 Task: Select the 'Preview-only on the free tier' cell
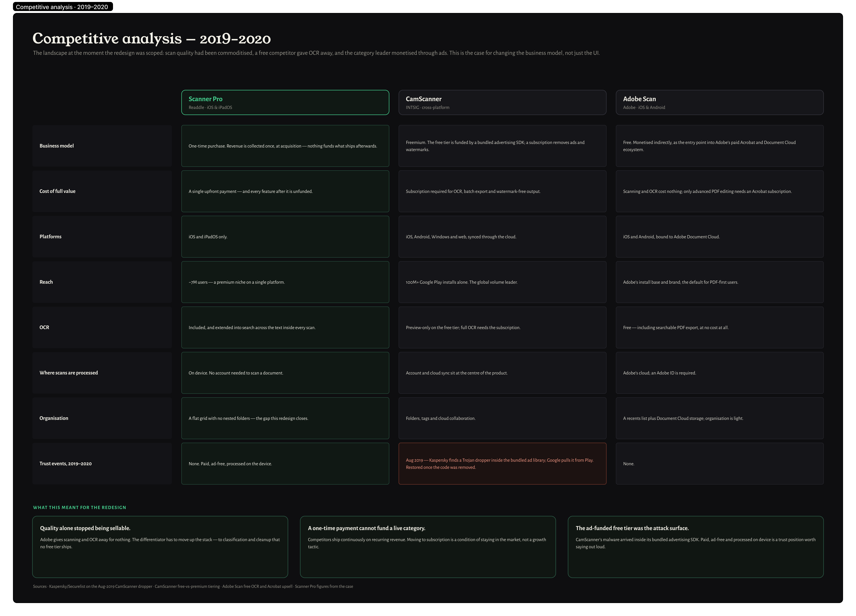tap(502, 327)
